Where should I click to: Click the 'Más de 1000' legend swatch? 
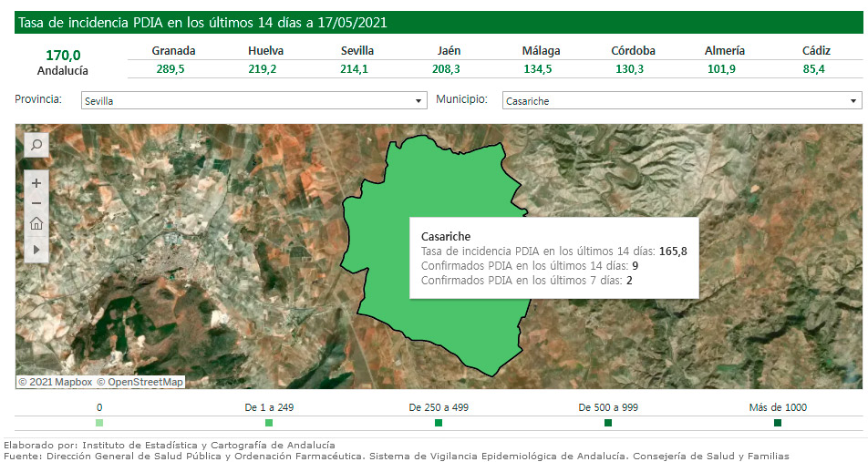click(x=778, y=423)
